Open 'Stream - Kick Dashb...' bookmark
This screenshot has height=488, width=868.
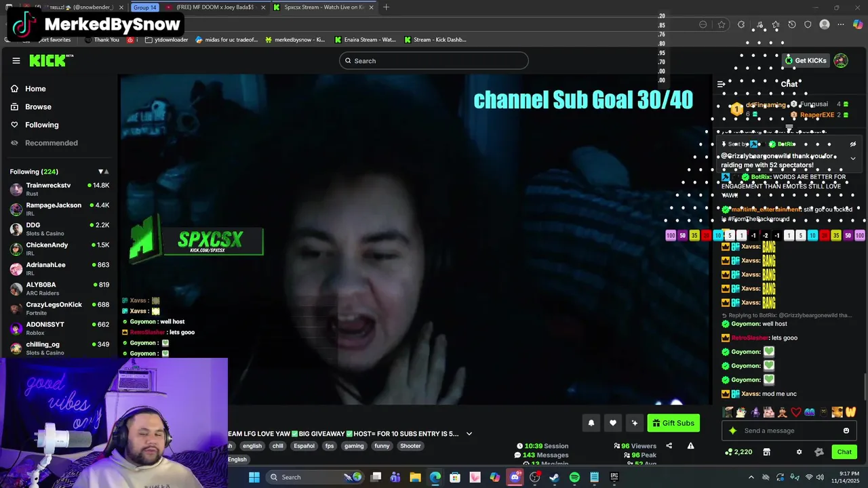(x=435, y=40)
